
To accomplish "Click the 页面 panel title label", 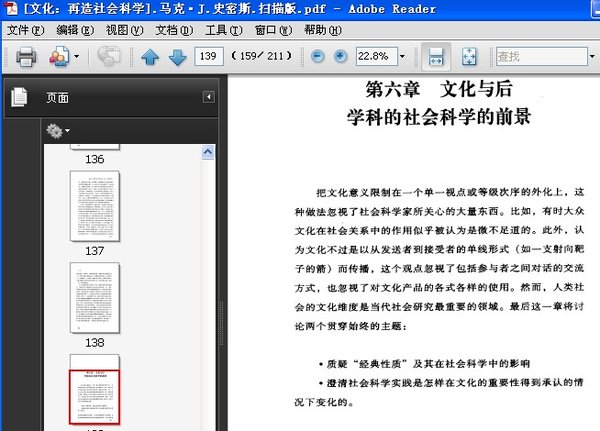I will [57, 98].
